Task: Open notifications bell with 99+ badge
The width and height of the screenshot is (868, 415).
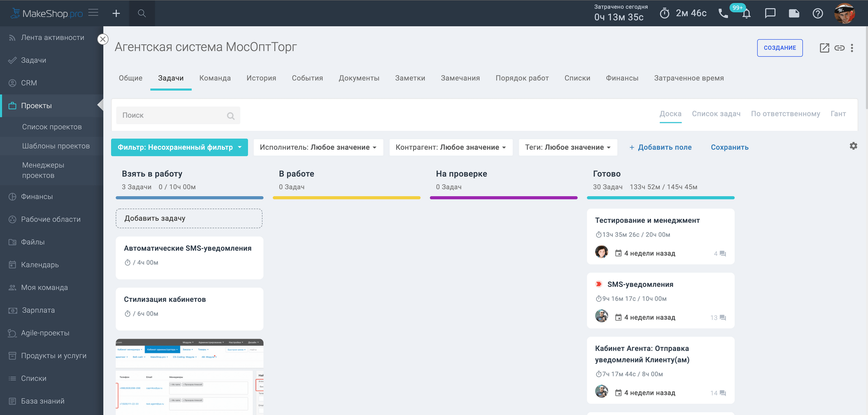Action: (x=746, y=14)
